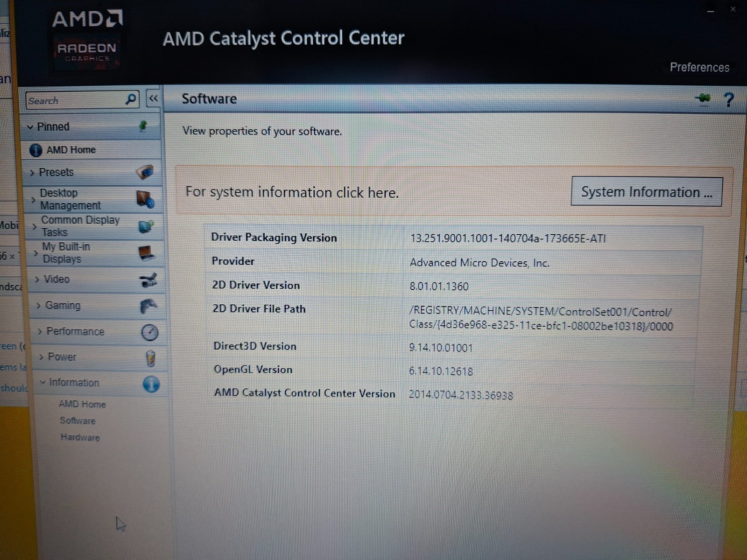
Task: Collapse the Information section
Action: pyautogui.click(x=43, y=383)
